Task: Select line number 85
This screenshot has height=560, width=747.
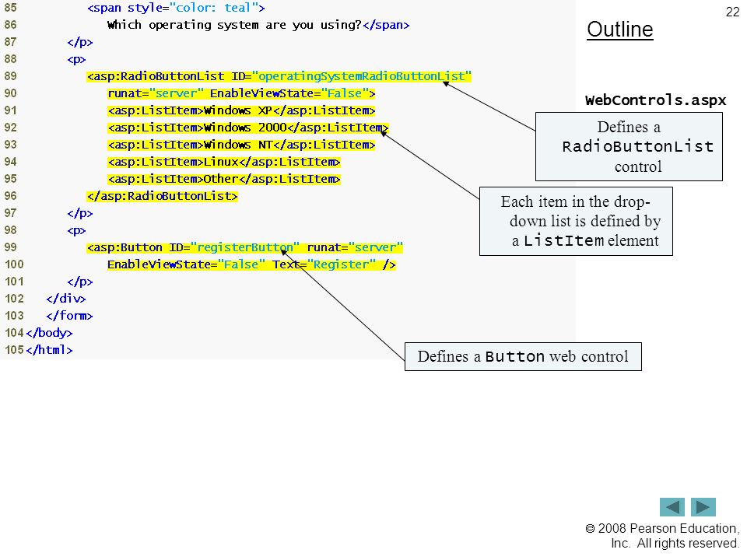Action: tap(10, 8)
